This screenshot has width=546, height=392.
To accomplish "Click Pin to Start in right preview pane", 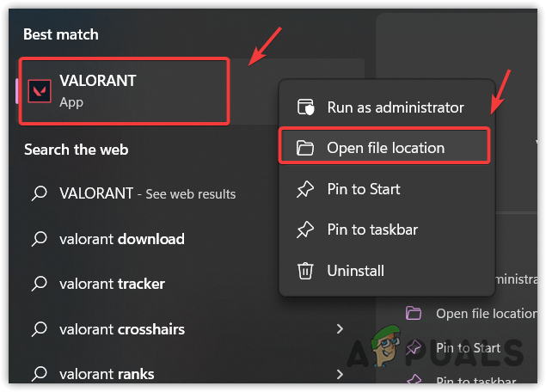I will pyautogui.click(x=468, y=347).
